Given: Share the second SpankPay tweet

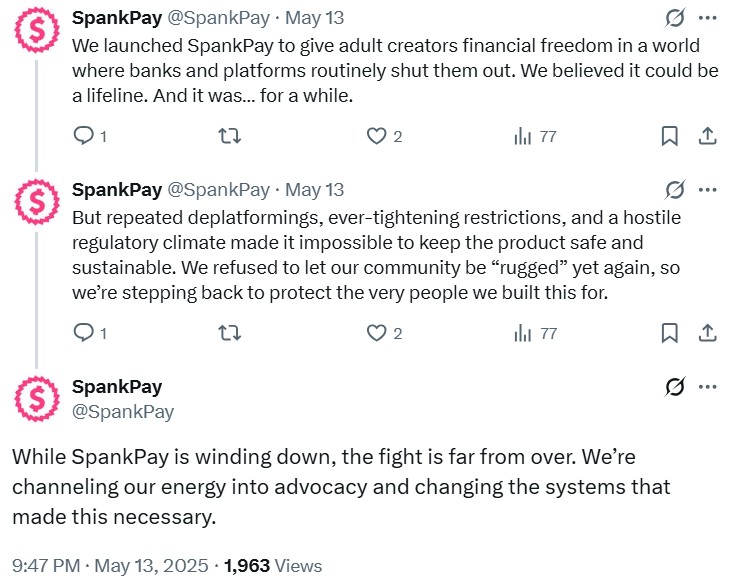Looking at the screenshot, I should pos(706,333).
